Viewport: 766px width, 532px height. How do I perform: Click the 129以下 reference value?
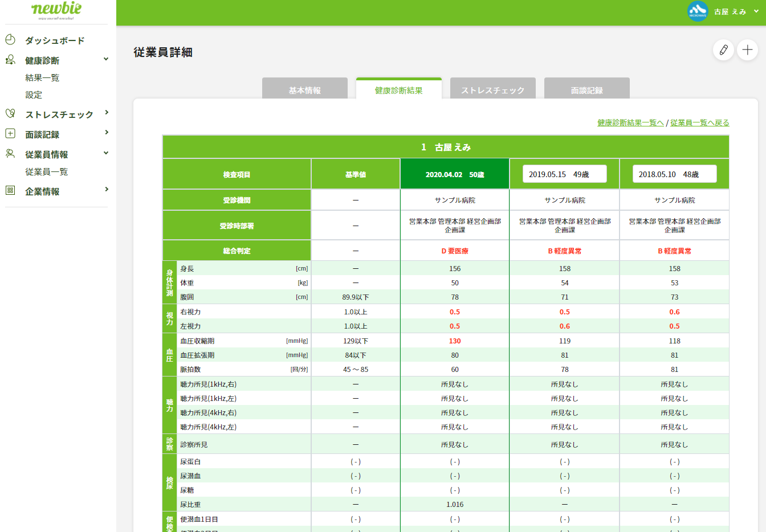356,341
